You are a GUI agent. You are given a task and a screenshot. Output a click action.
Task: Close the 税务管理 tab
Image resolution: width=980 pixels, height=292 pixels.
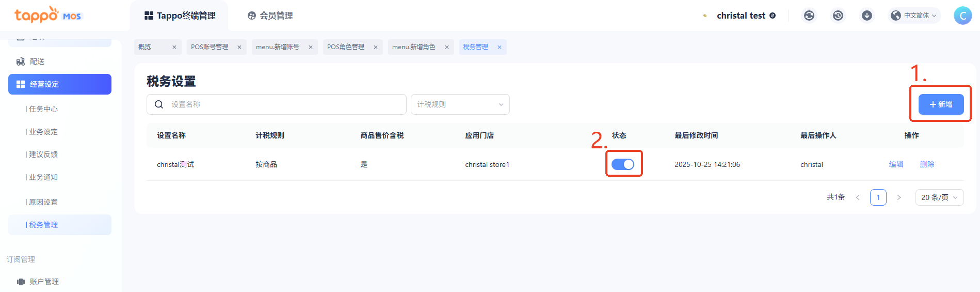click(500, 47)
